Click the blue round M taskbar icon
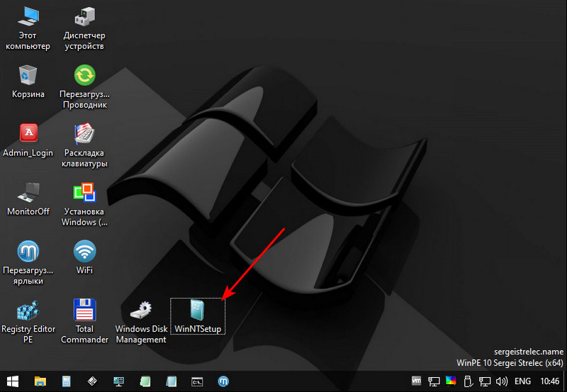This screenshot has height=392, width=567. (x=223, y=381)
